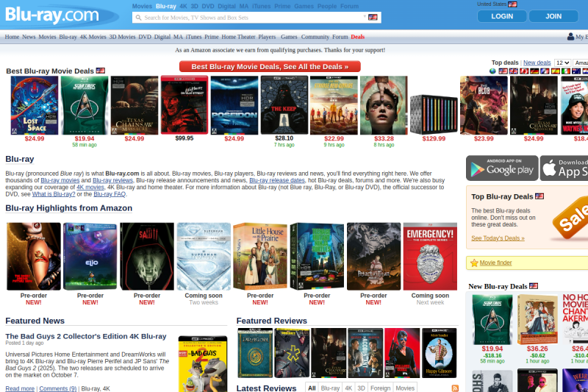Open the Emergency! Complete Series cover
Screen dimensions: 588x392
(430, 256)
